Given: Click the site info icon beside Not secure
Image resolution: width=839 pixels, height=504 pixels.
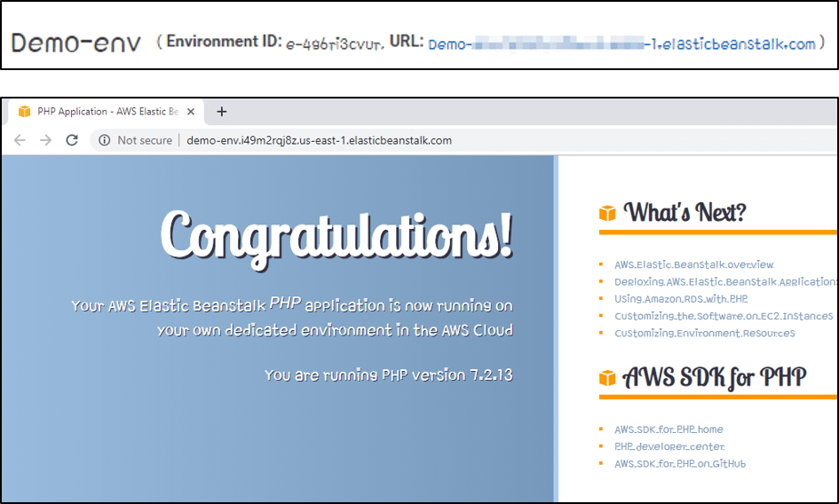Looking at the screenshot, I should [x=105, y=140].
